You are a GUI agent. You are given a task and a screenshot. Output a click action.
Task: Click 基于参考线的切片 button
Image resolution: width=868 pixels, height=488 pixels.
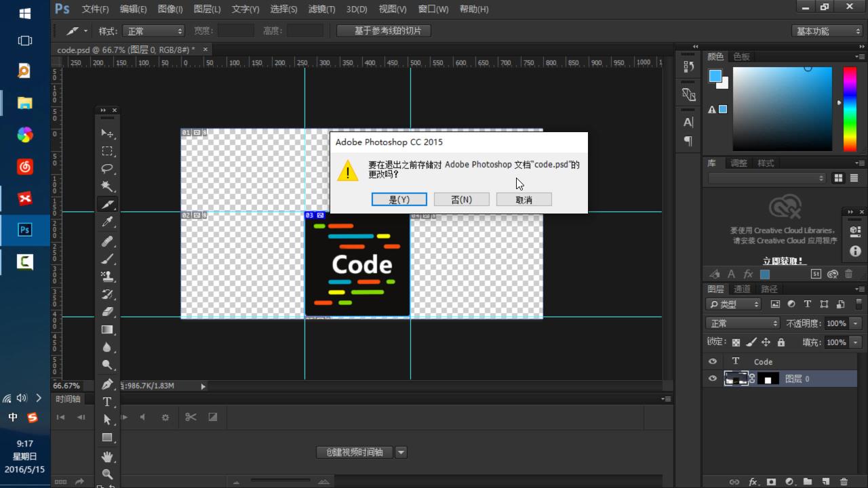[384, 30]
